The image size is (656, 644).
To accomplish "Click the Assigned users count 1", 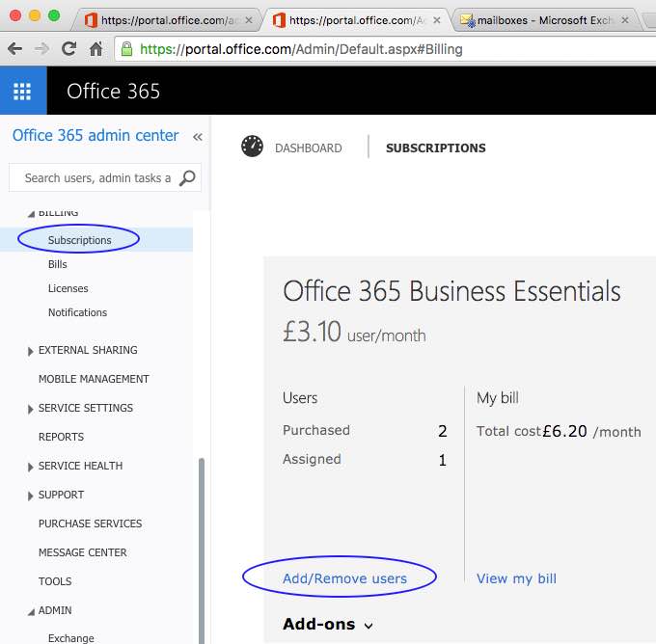I will coord(442,460).
